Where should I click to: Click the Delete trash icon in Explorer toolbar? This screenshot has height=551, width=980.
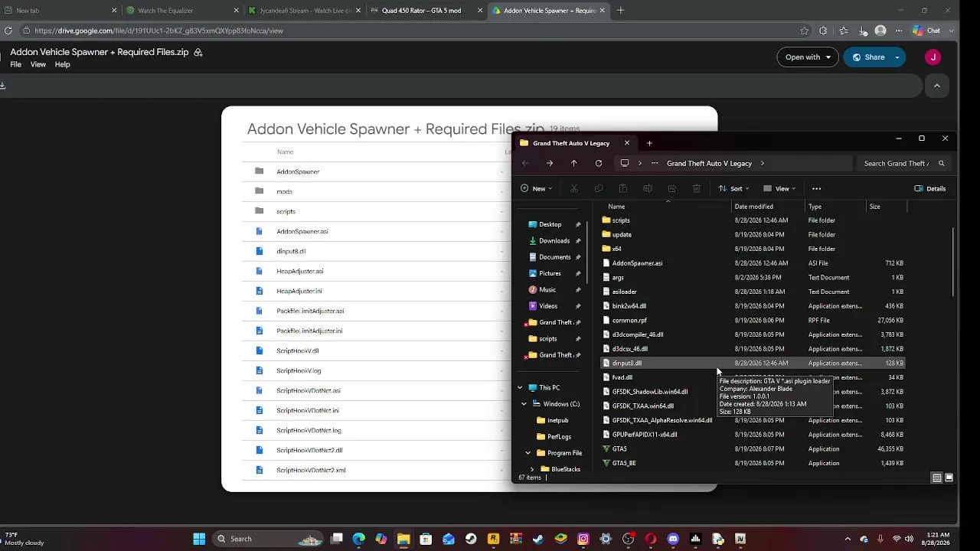[697, 188]
